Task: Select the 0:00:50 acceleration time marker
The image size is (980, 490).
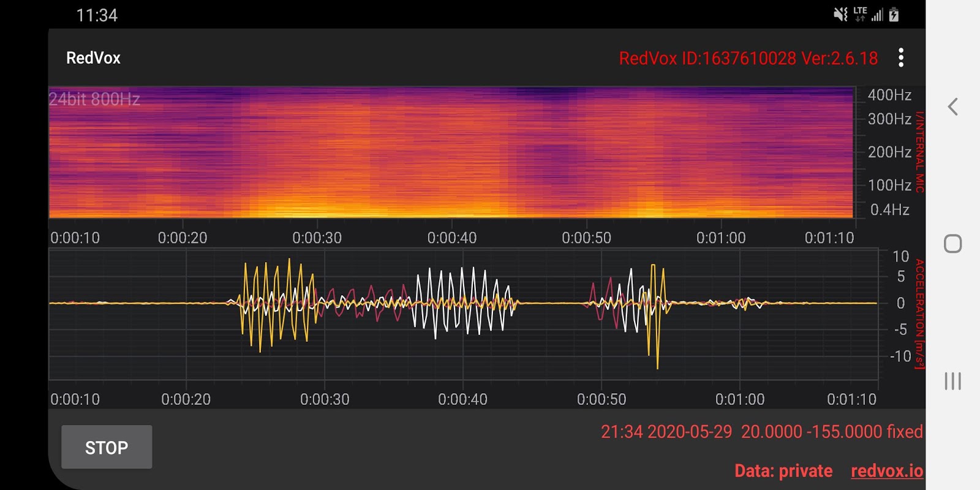Action: 601,399
